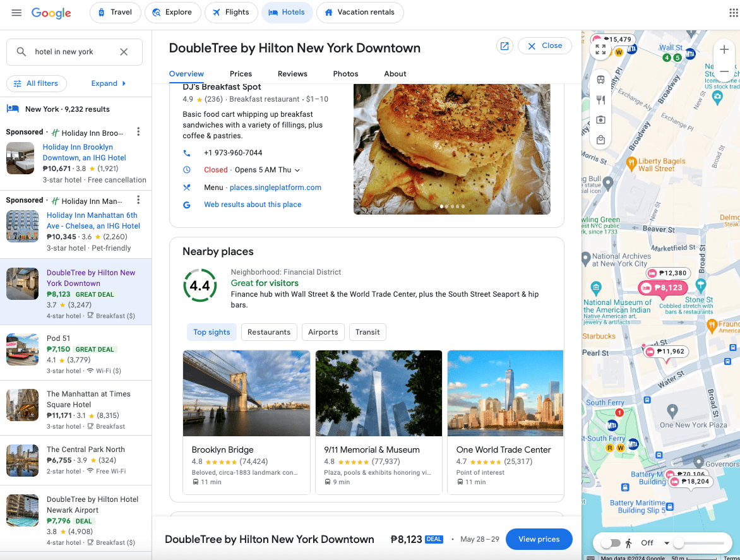Open the Google apps grid
Image resolution: width=740 pixels, height=560 pixels.
coord(734,13)
